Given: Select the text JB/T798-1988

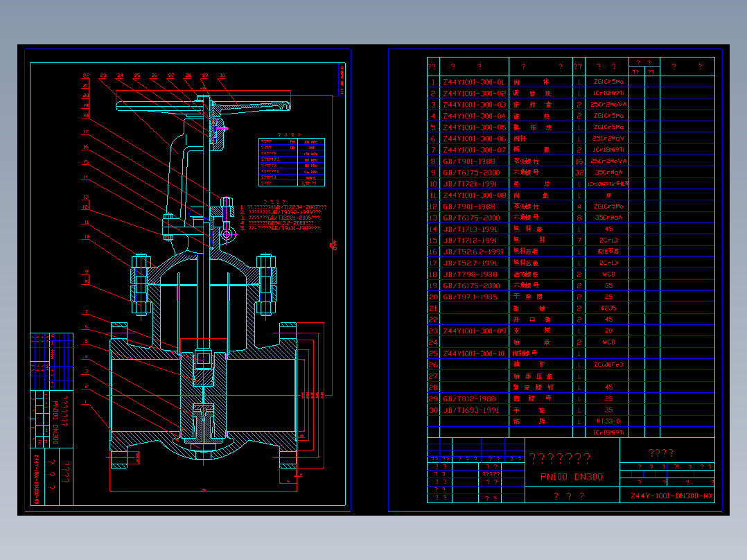Looking at the screenshot, I should tap(470, 274).
